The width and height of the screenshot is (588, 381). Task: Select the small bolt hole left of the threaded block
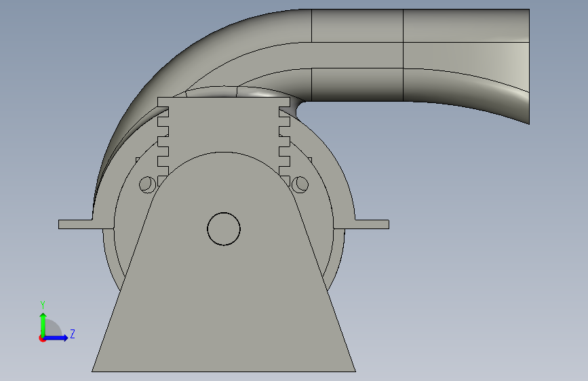click(x=147, y=184)
